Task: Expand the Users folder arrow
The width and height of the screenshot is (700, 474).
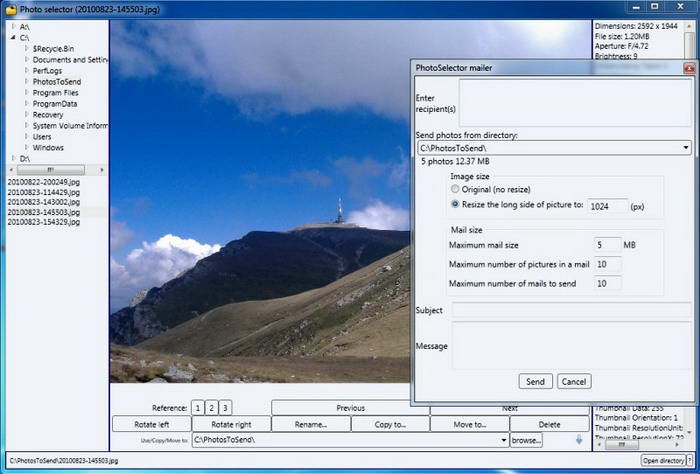Action: coord(26,137)
